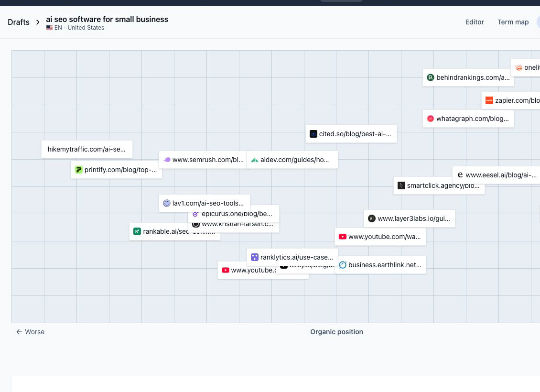Click the rankable.ai favicon
Image resolution: width=540 pixels, height=392 pixels.
pyautogui.click(x=137, y=231)
